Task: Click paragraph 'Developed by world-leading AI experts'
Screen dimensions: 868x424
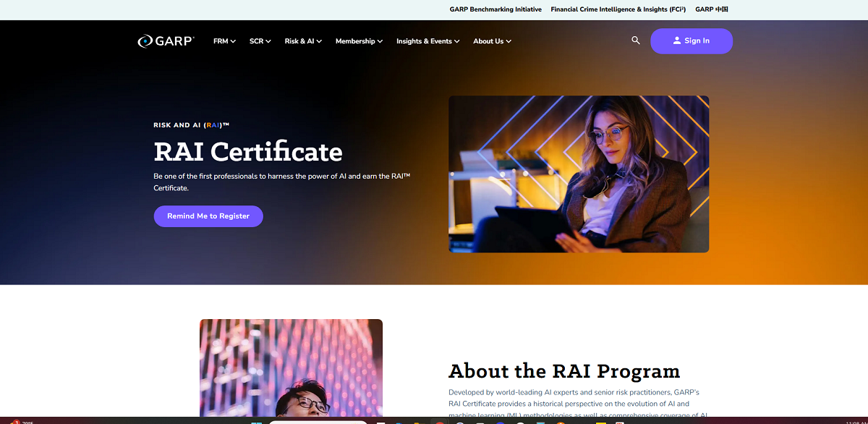Action: click(578, 404)
